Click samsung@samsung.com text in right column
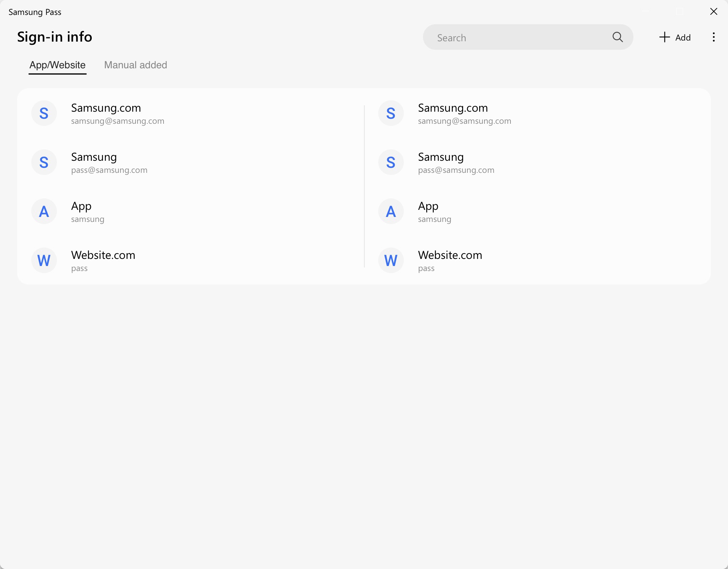 (x=464, y=121)
